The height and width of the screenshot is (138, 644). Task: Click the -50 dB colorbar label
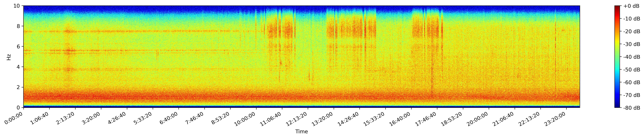(632, 70)
